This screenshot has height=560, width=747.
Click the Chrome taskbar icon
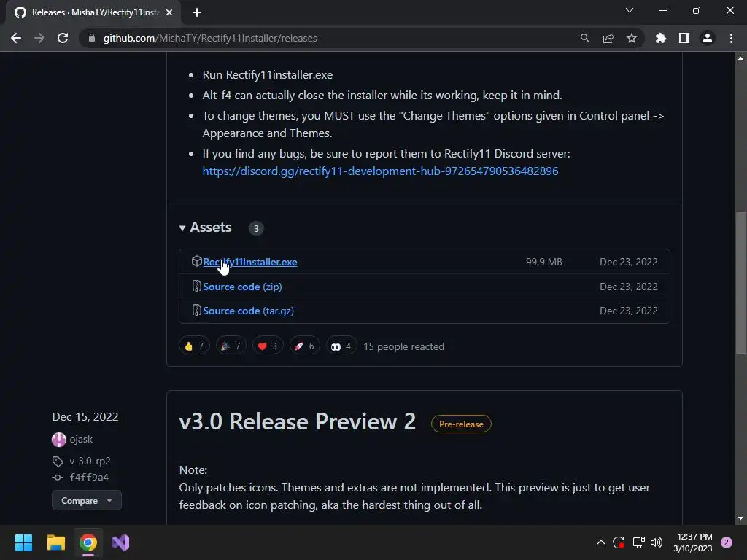click(88, 542)
